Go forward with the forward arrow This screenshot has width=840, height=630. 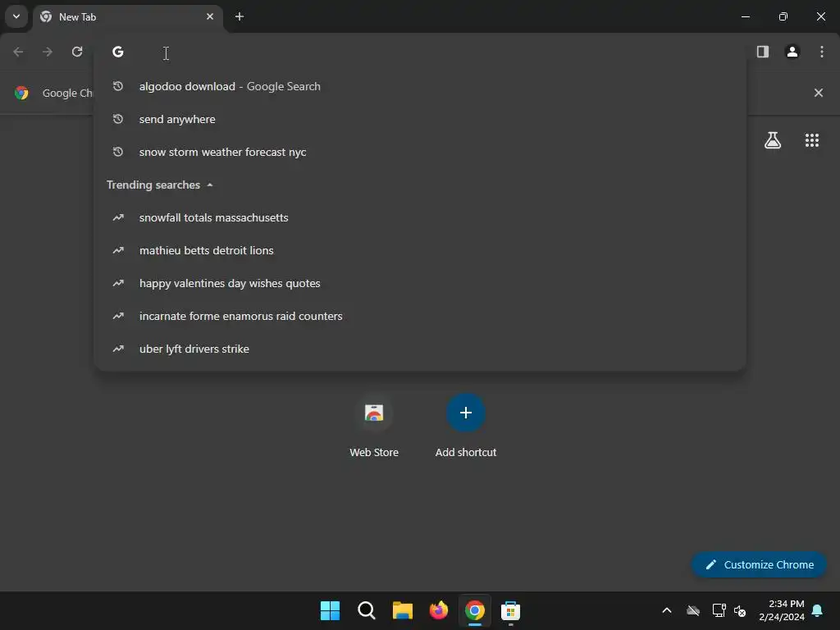coord(48,52)
